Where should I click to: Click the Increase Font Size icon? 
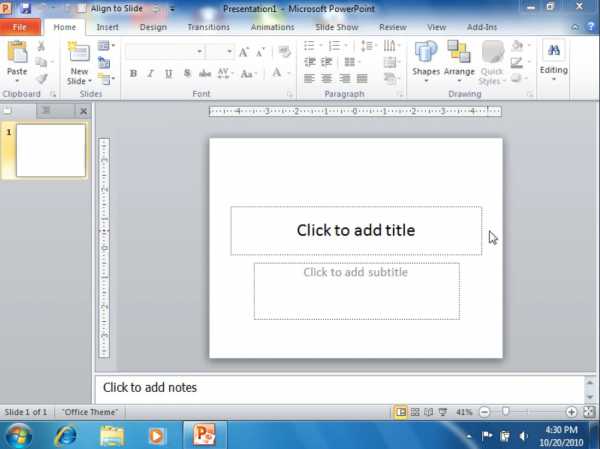[244, 52]
